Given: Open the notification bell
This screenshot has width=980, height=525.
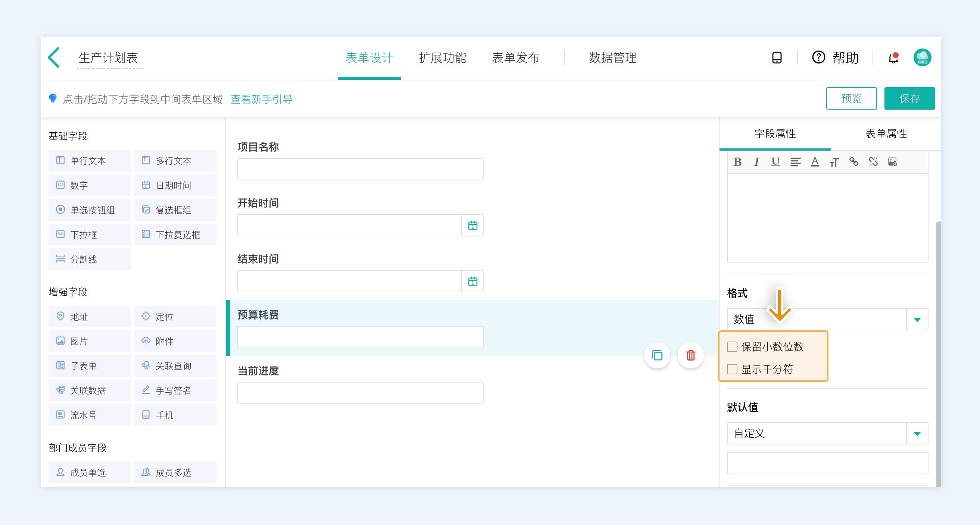Looking at the screenshot, I should click(893, 58).
